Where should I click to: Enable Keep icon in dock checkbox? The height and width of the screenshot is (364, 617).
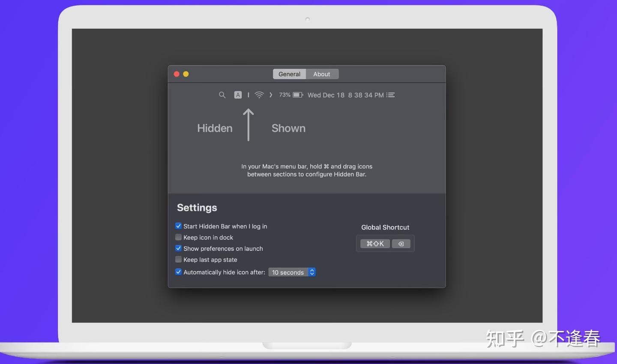point(178,237)
